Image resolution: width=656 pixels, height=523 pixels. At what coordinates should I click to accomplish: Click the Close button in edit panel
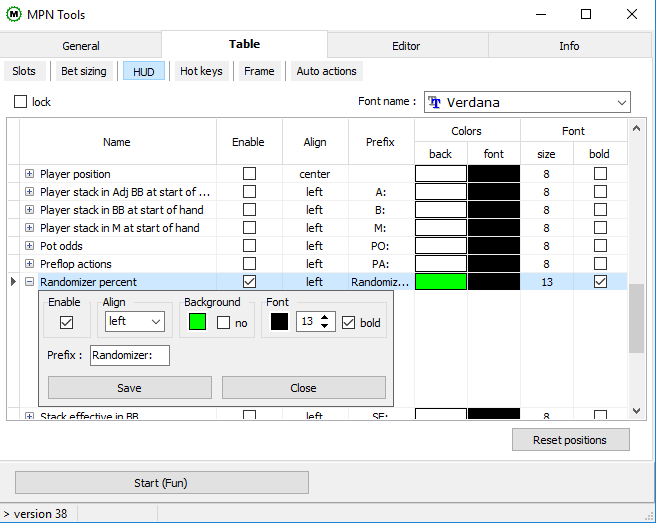(304, 388)
